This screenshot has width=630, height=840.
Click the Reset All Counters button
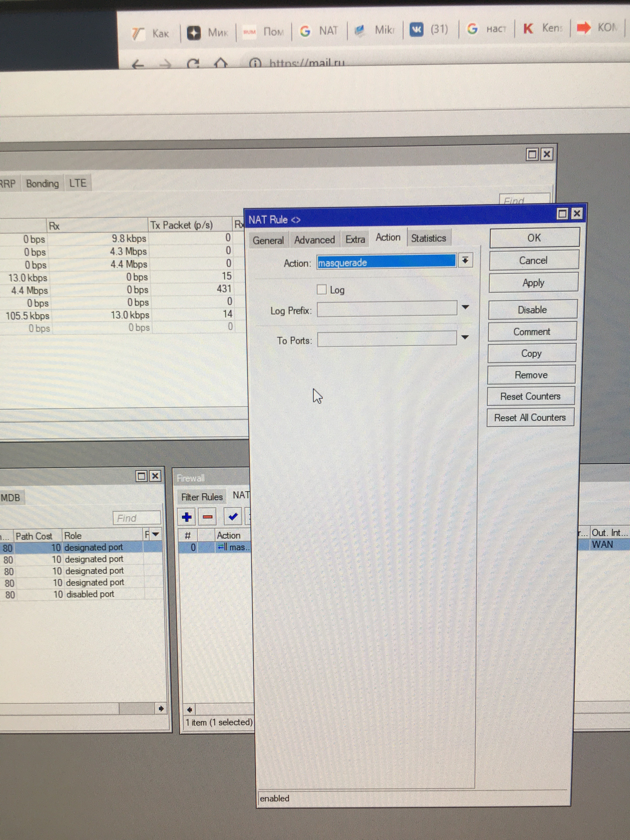pyautogui.click(x=530, y=417)
